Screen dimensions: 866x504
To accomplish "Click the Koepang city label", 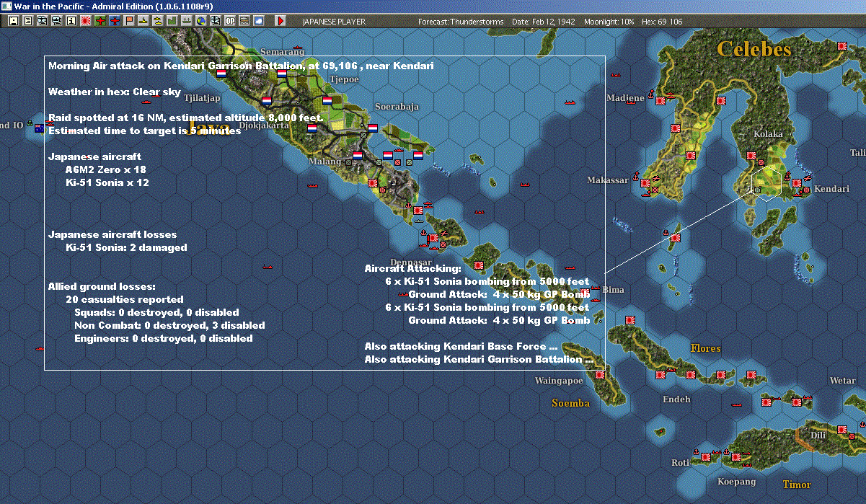I will point(736,481).
